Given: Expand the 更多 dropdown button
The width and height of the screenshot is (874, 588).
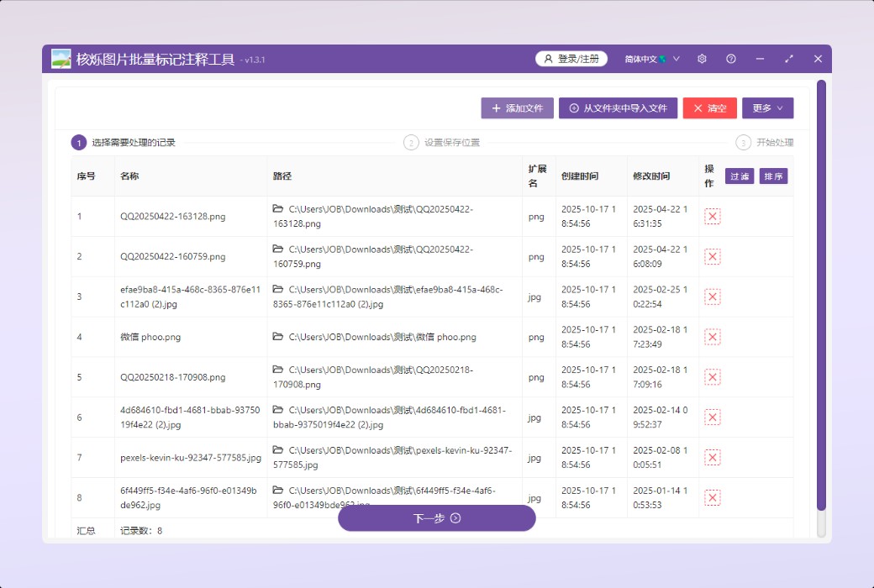Looking at the screenshot, I should click(x=767, y=108).
